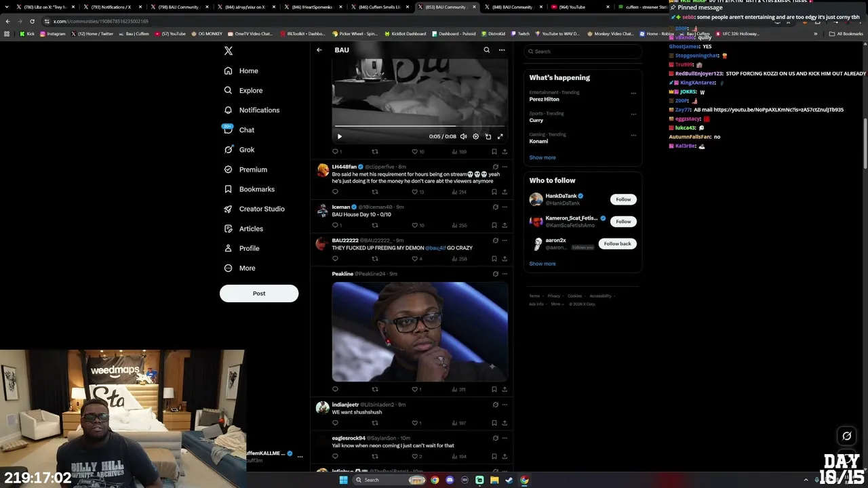Viewport: 868px width, 488px height.
Task: Open more options on Iceman post
Action: [505, 207]
